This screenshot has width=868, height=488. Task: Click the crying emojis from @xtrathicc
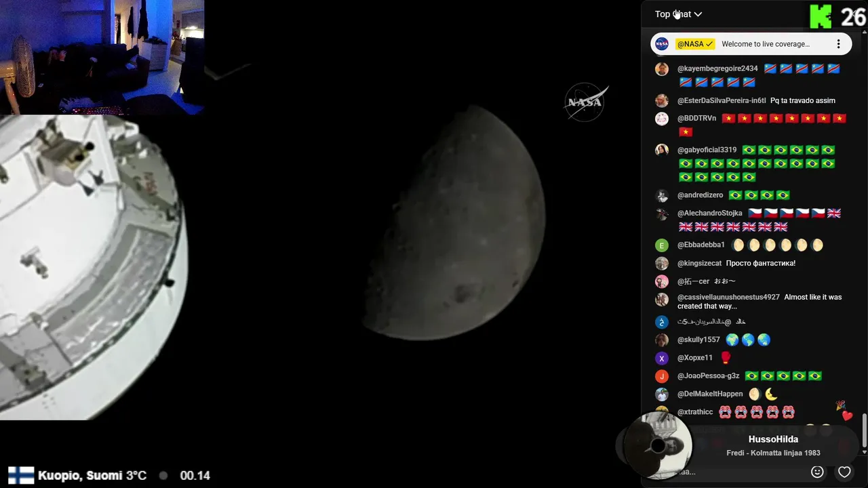(x=757, y=411)
